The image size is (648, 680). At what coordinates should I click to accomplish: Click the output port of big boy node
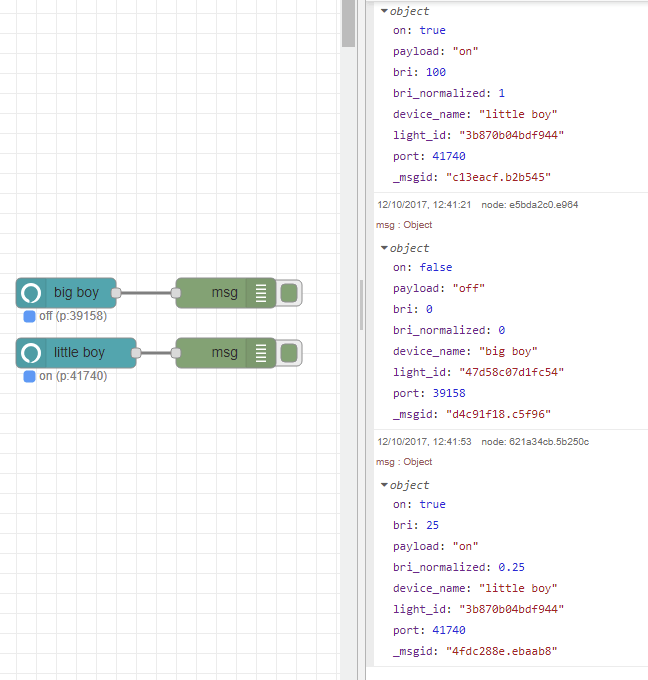click(x=116, y=293)
